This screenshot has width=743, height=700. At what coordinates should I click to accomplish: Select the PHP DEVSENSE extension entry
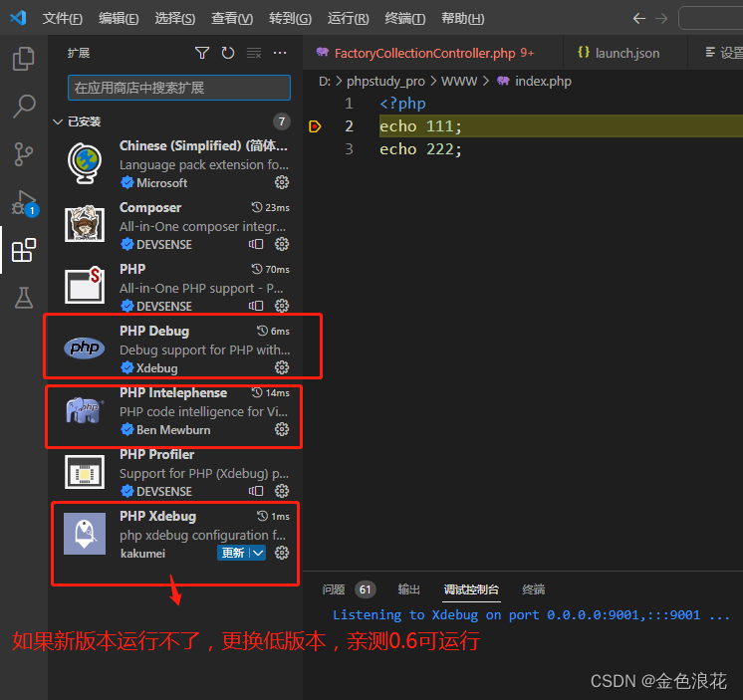point(175,288)
